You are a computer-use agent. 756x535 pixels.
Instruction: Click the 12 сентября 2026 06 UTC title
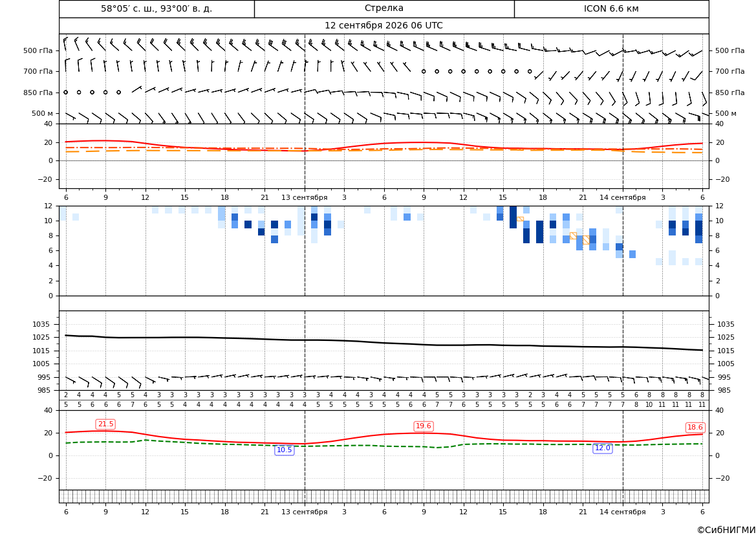click(383, 26)
